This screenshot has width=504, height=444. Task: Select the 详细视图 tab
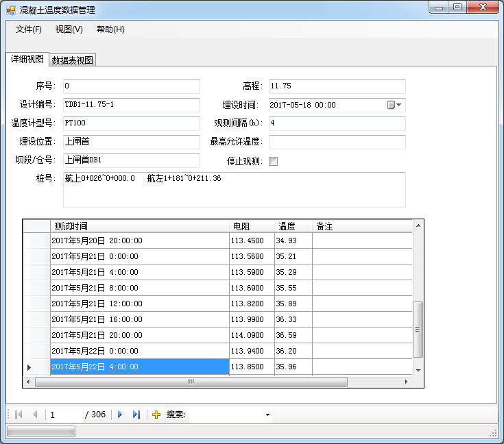[27, 59]
